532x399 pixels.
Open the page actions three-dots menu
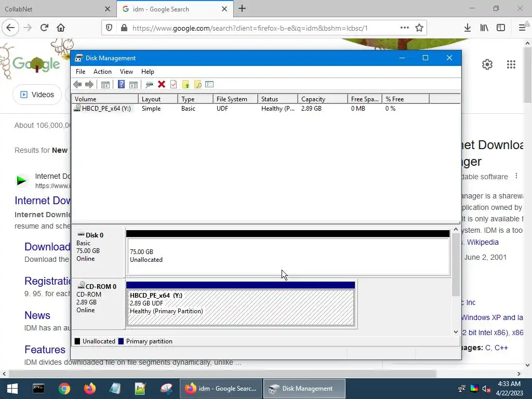[404, 28]
